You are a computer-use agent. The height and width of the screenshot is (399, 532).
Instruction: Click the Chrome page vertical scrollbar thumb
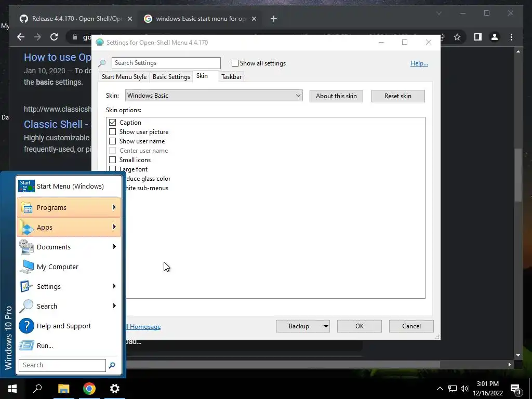518,175
